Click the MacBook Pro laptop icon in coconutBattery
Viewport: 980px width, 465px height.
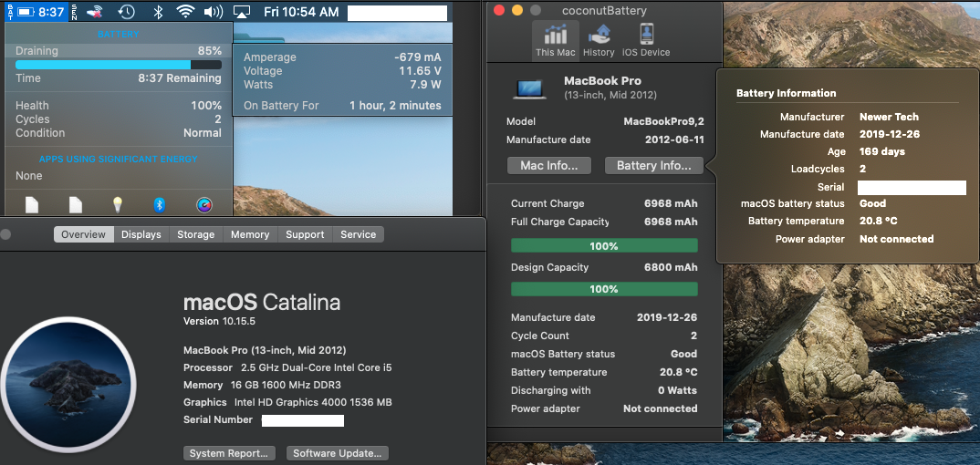tap(529, 89)
